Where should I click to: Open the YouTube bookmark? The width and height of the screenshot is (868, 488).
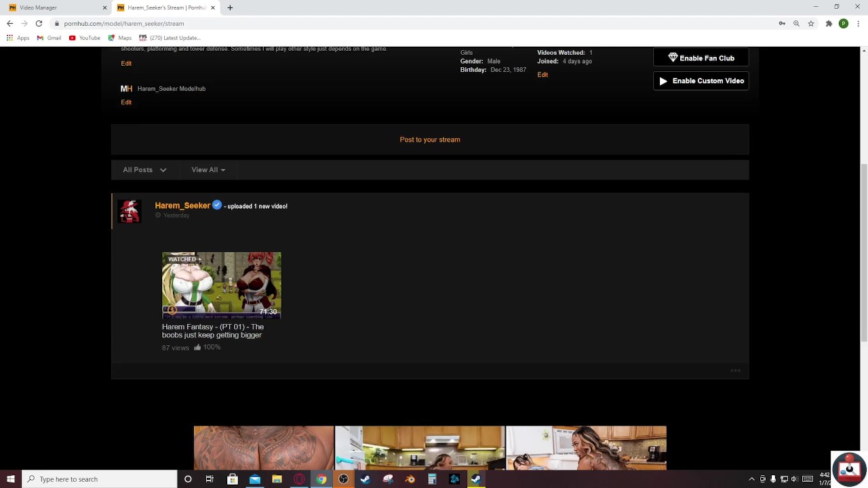85,38
